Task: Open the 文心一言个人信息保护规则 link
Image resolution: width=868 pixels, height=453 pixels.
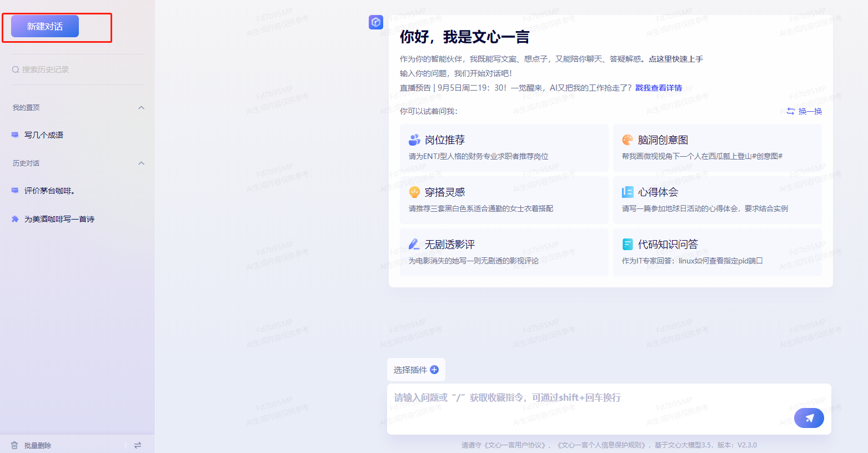Action: click(601, 445)
